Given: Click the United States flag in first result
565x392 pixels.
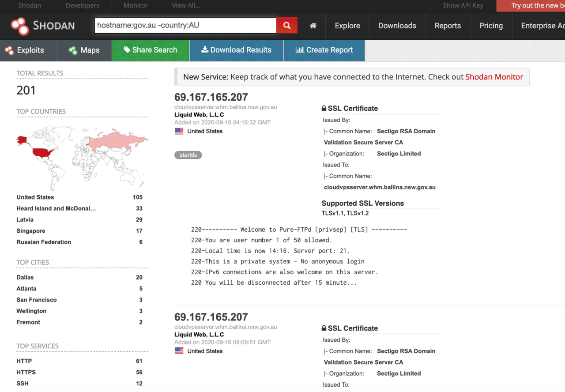Looking at the screenshot, I should [x=179, y=131].
